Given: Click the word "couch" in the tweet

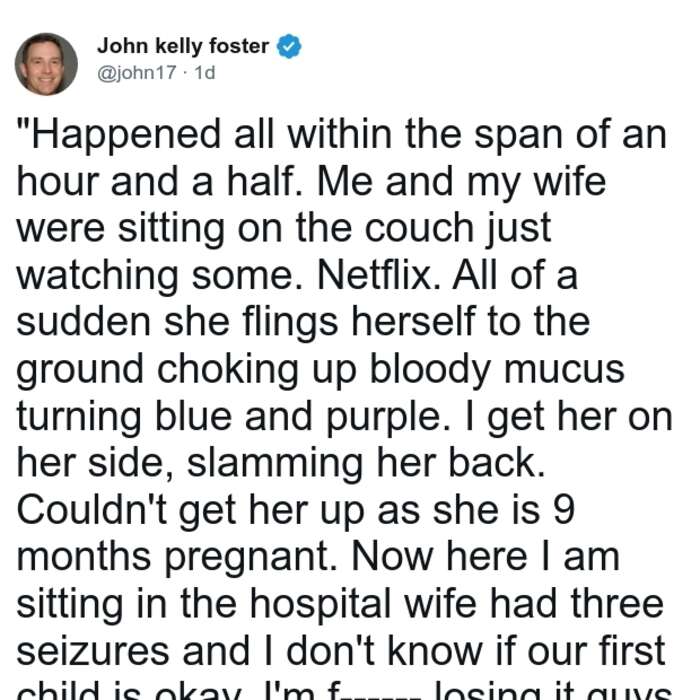Looking at the screenshot, I should click(x=419, y=228).
